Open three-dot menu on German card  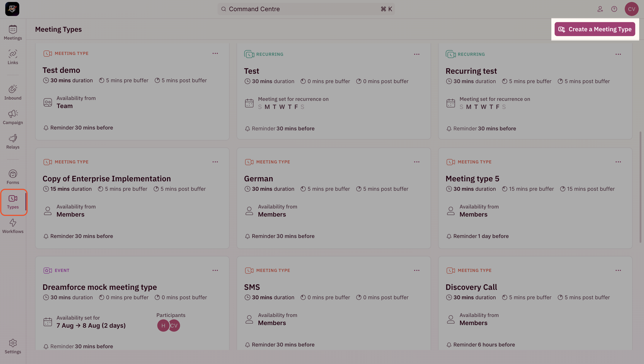pyautogui.click(x=417, y=162)
